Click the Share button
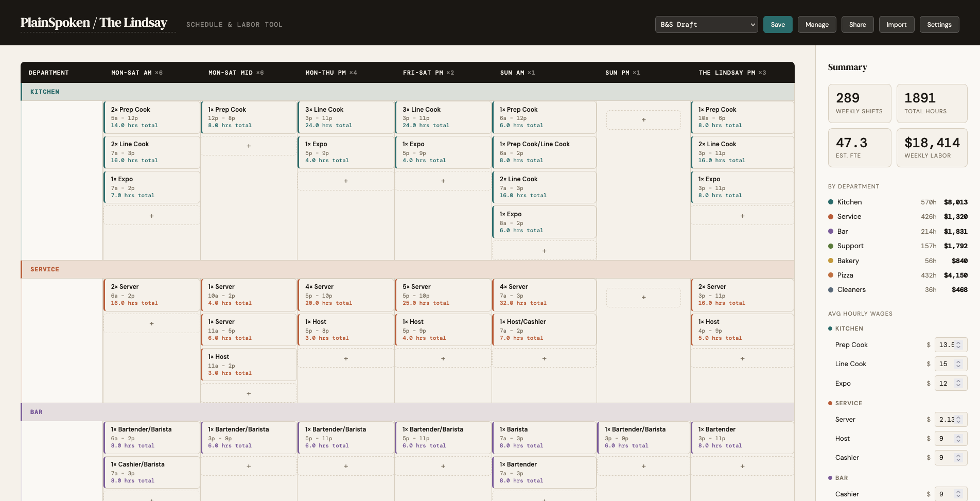This screenshot has width=980, height=501. click(857, 25)
